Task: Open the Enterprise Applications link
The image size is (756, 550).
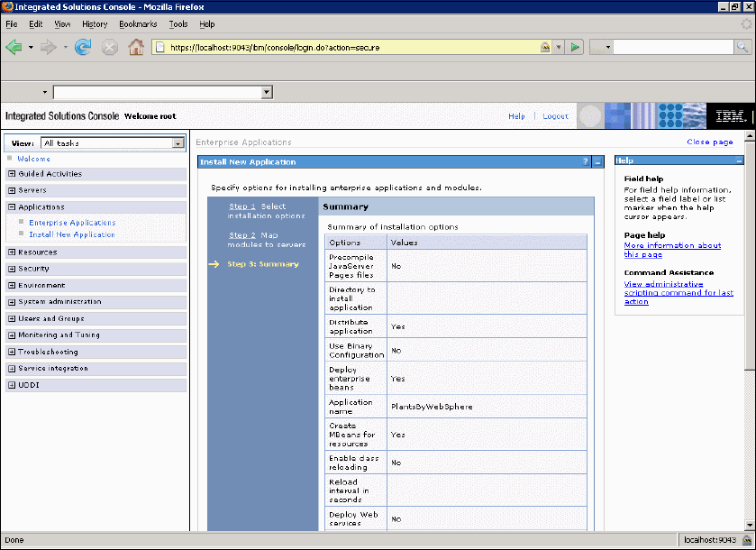Action: (72, 223)
